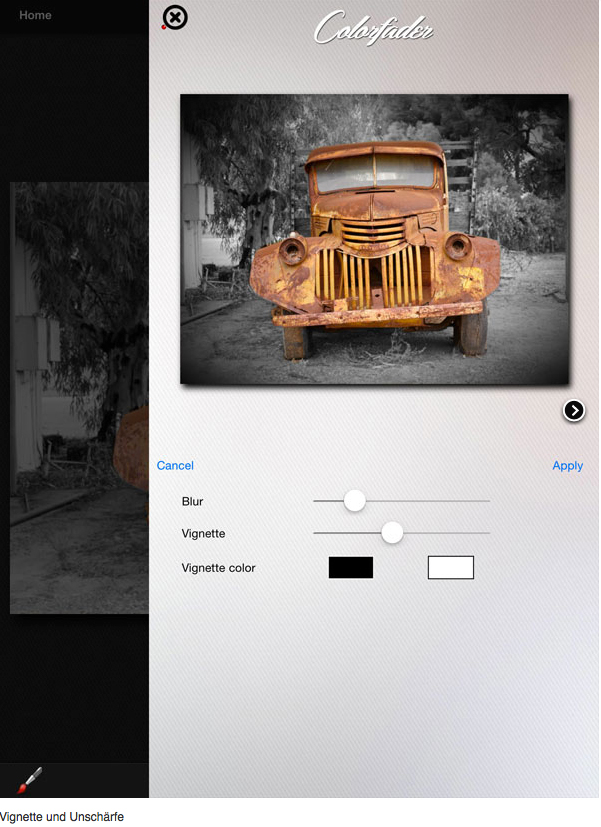Click the Blur label
The width and height of the screenshot is (601, 827).
pyautogui.click(x=192, y=501)
